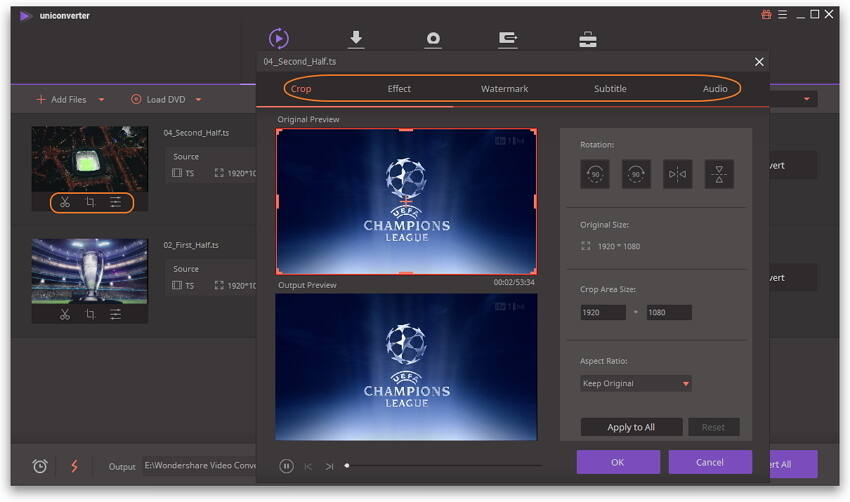This screenshot has height=502, width=850.
Task: Close the 04_Second_Half.ts edit dialog
Action: 759,62
